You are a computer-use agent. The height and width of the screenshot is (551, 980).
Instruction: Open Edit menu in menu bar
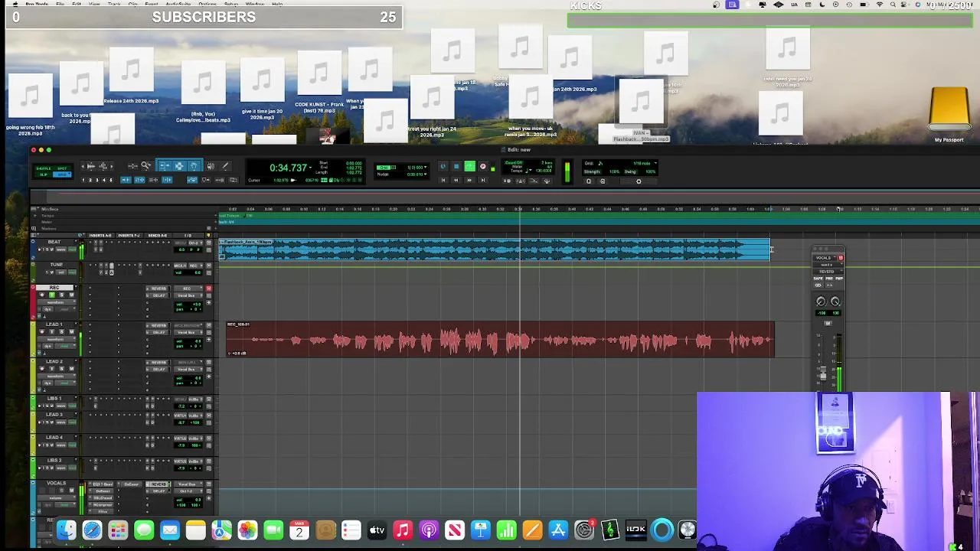coord(77,4)
